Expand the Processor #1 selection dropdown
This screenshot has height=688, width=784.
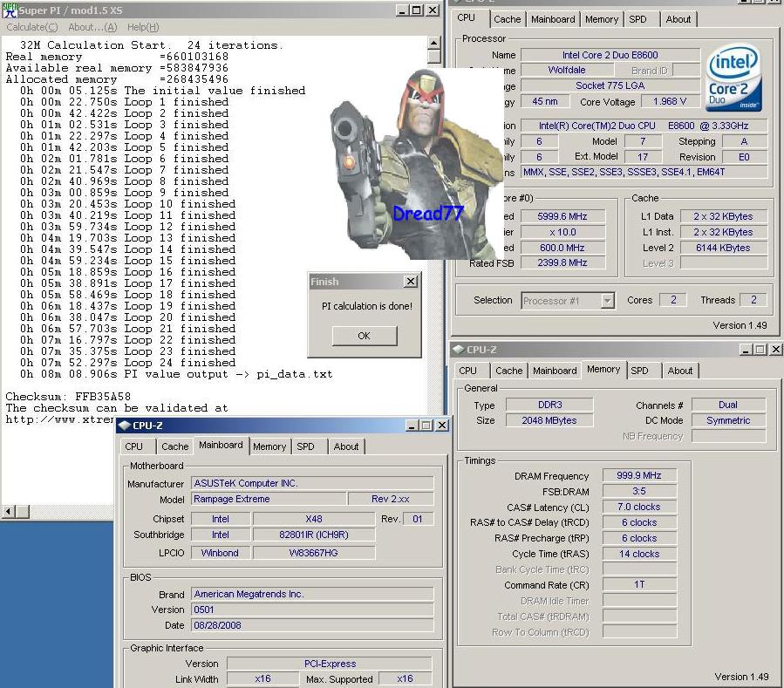[x=608, y=301]
